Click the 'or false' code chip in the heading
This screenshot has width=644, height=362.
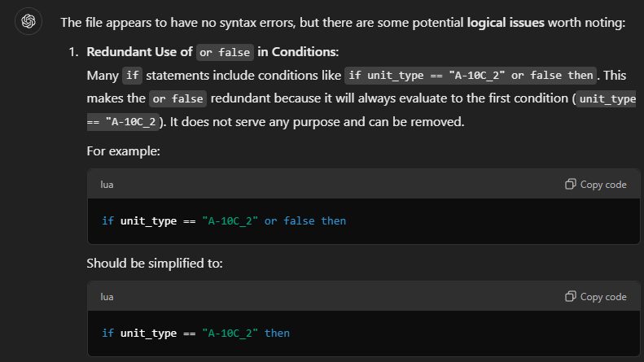[x=225, y=53]
